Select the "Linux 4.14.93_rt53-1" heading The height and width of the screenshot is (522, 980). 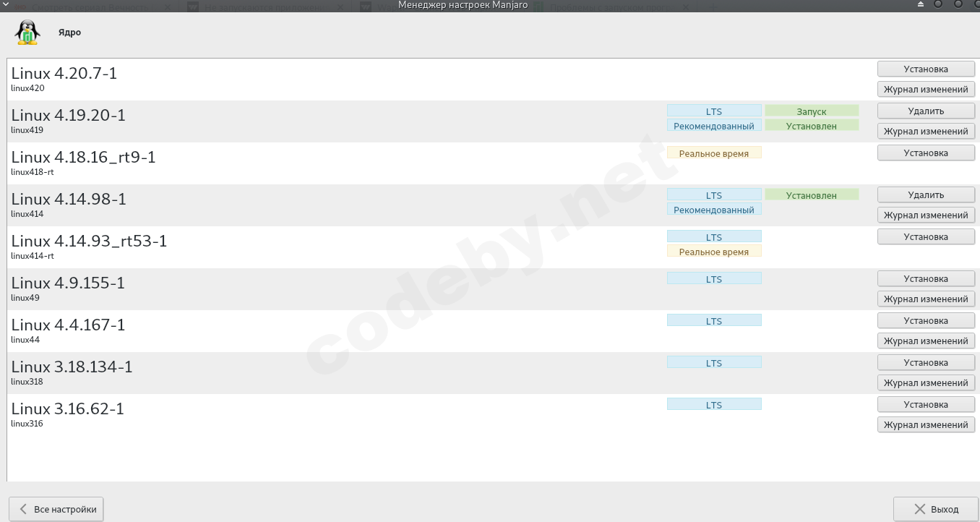pyautogui.click(x=90, y=241)
